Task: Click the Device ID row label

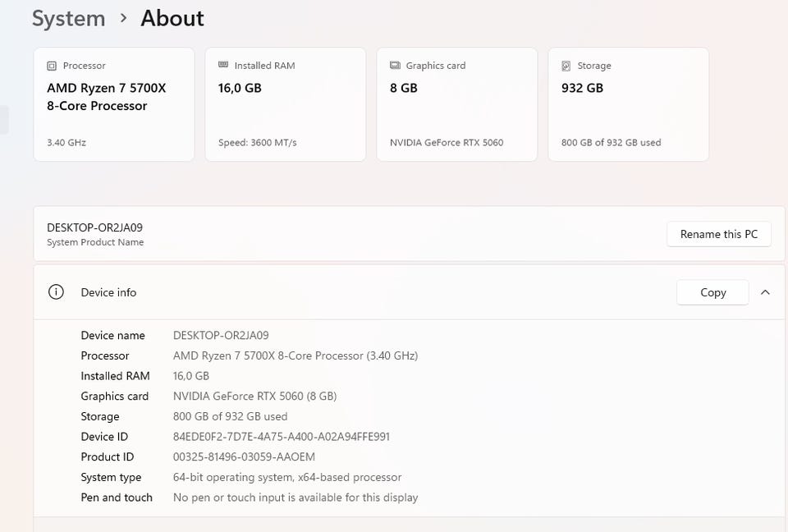Action: pos(104,437)
